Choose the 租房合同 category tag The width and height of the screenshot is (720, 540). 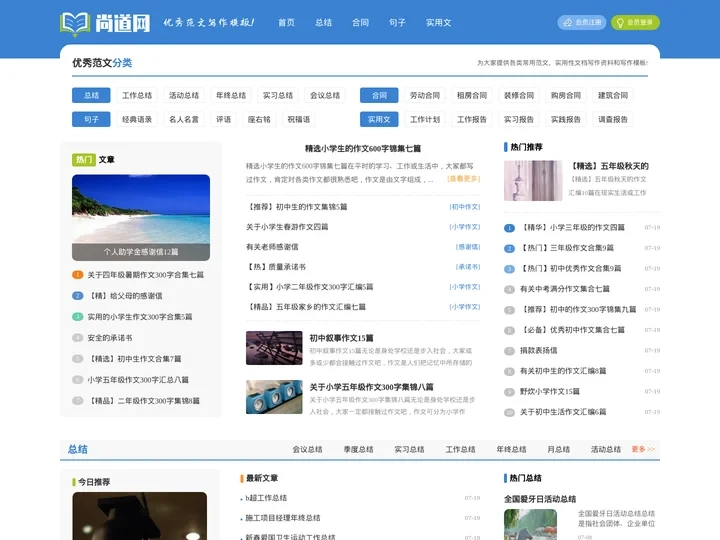472,96
